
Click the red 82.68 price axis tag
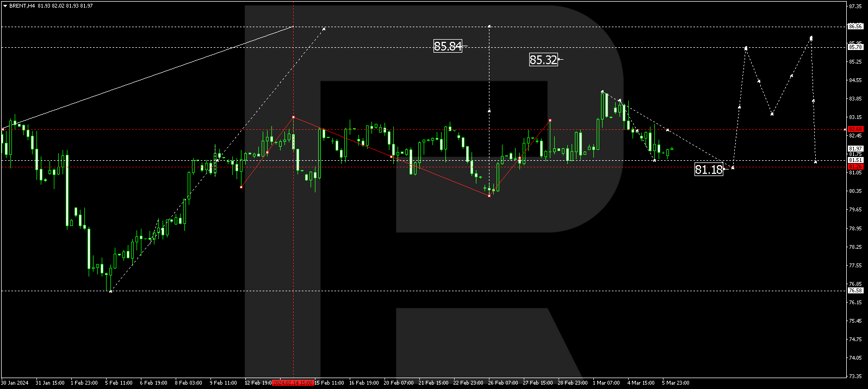(855, 129)
